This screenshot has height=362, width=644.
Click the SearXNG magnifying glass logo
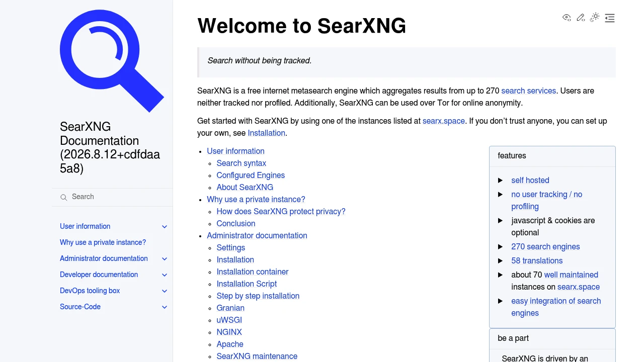coord(112,61)
